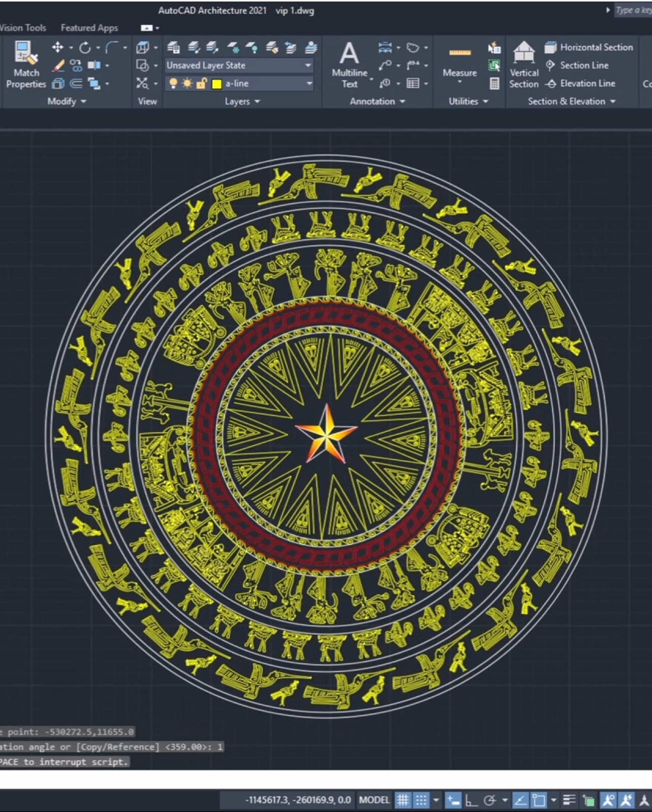The width and height of the screenshot is (652, 812).
Task: Open the Vision Tools tab
Action: [23, 27]
